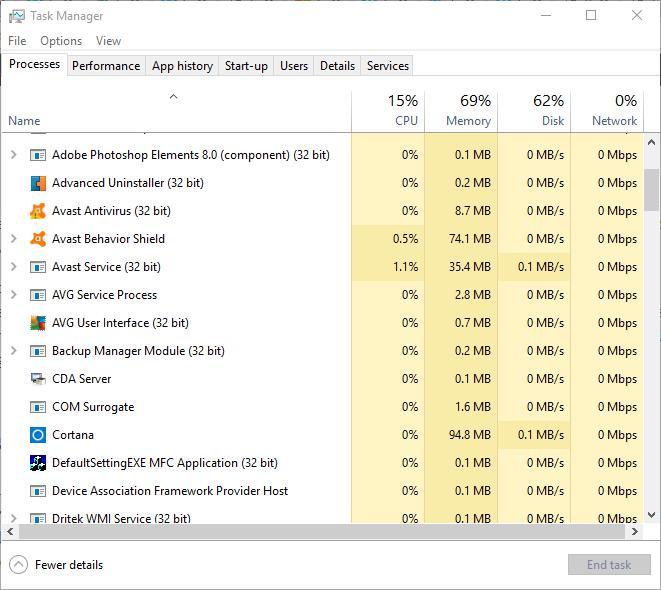Viewport: 661px width, 590px height.
Task: Click the Device Association Framework Provider Host icon
Action: tap(38, 491)
